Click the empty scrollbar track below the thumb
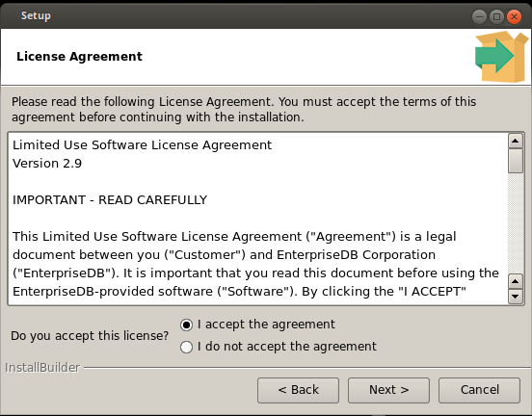532x416 pixels. point(516,223)
